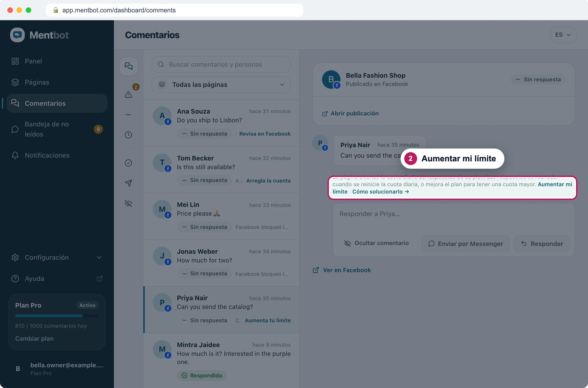
Task: Open Mei Lin's Price please comment
Action: (221, 217)
